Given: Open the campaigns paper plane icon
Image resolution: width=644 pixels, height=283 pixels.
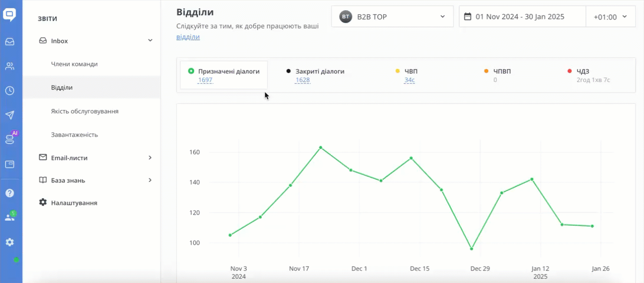Looking at the screenshot, I should 10,115.
